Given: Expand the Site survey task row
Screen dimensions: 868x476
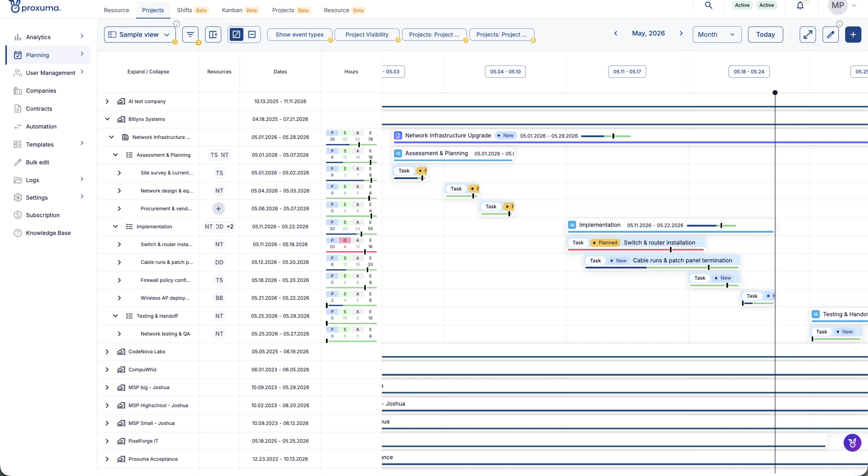Looking at the screenshot, I should tap(119, 173).
